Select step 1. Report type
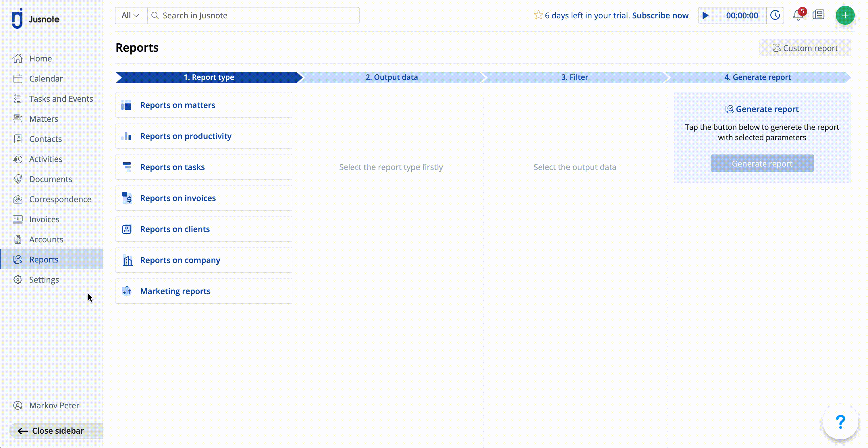The width and height of the screenshot is (868, 448). [x=209, y=77]
